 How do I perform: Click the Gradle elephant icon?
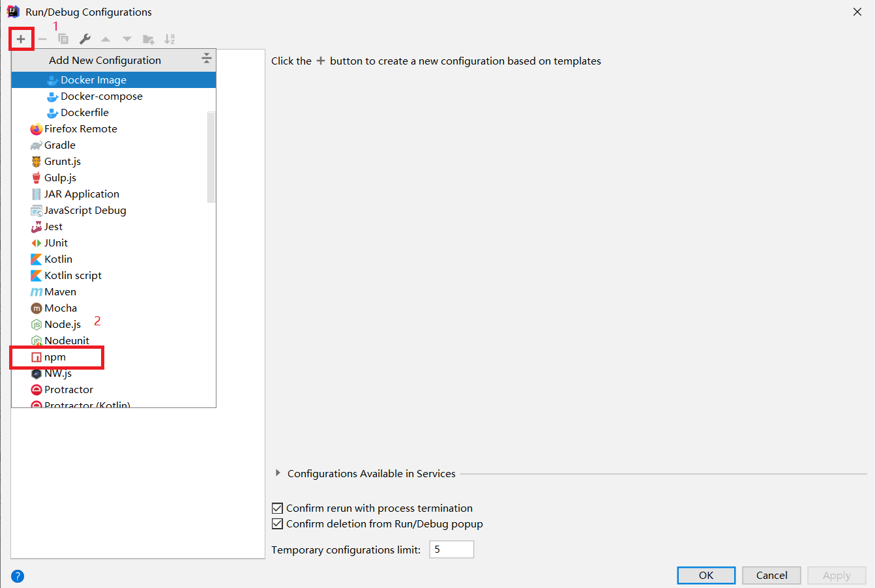37,145
